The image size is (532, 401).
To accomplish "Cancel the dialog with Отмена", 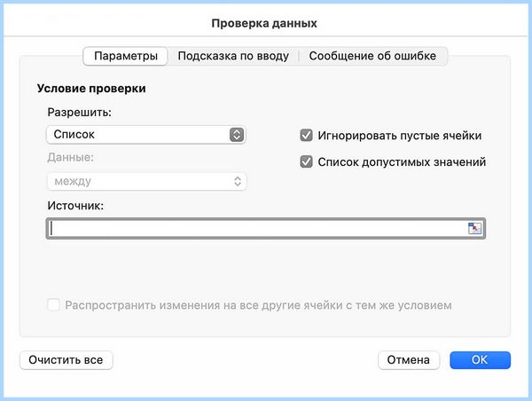I will 409,360.
